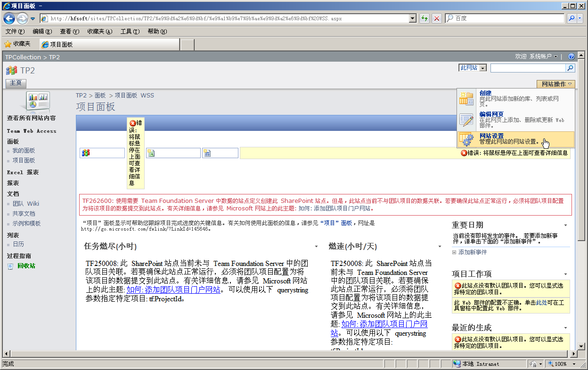Open 共享文档 sidebar link
588x370 pixels.
pyautogui.click(x=24, y=214)
